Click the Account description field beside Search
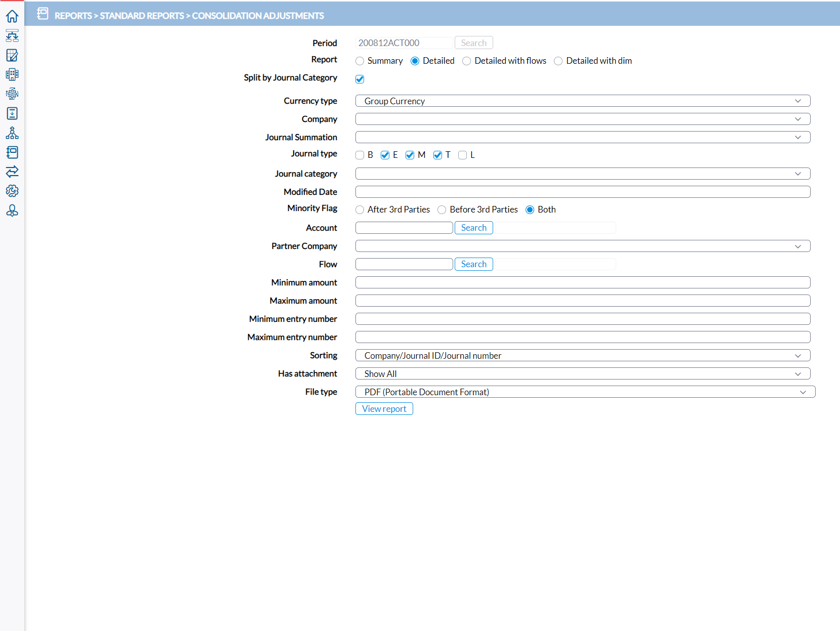This screenshot has height=631, width=840. pyautogui.click(x=555, y=228)
